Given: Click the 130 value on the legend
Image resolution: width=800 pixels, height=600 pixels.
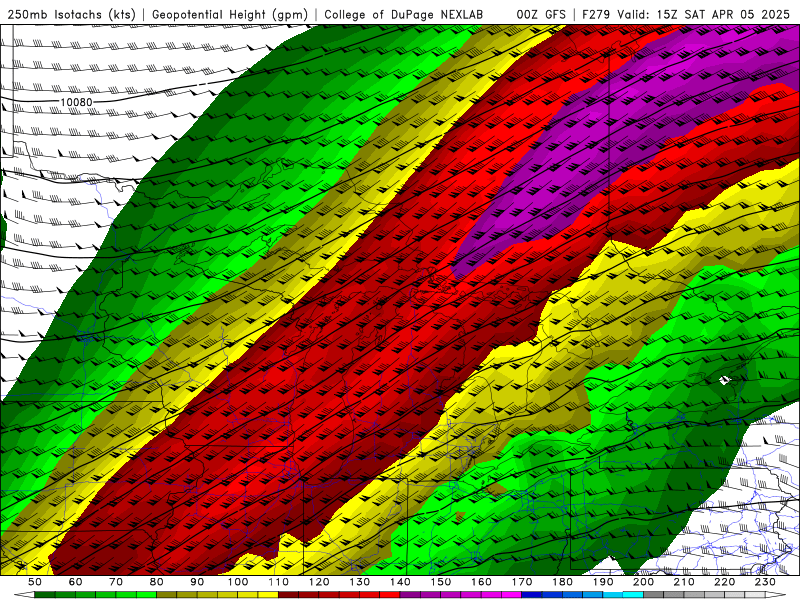Looking at the screenshot, I should click(x=359, y=582).
